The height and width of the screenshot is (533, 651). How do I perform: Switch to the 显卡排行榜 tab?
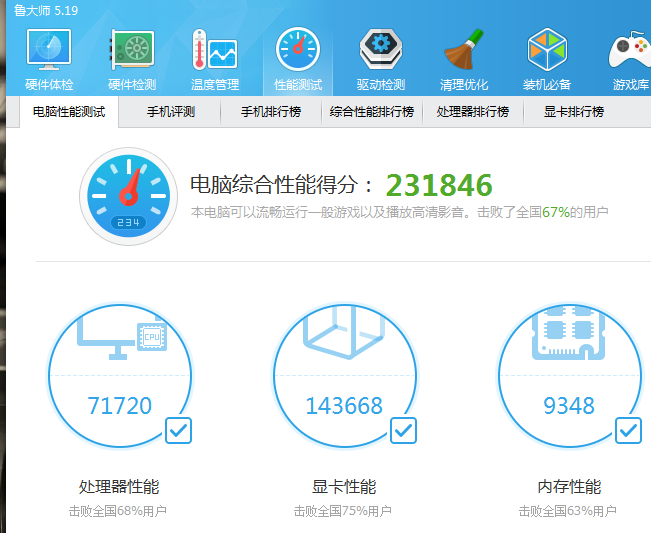[574, 112]
